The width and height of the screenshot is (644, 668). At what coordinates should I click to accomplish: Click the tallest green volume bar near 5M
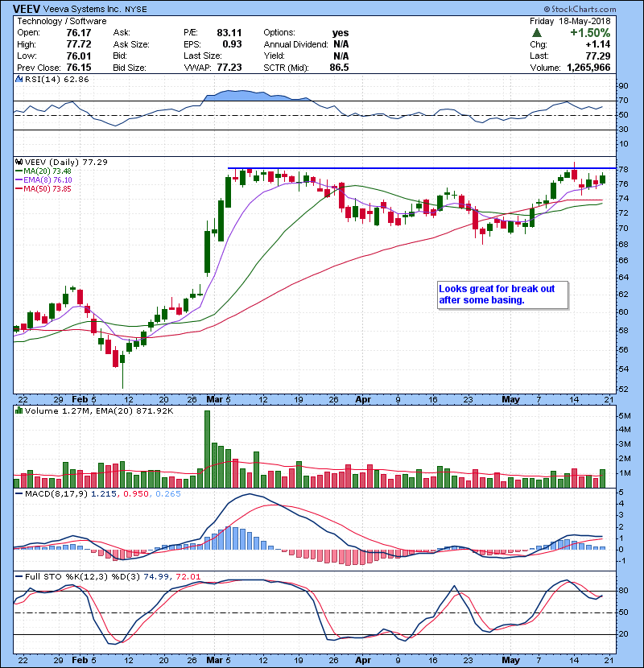(207, 449)
